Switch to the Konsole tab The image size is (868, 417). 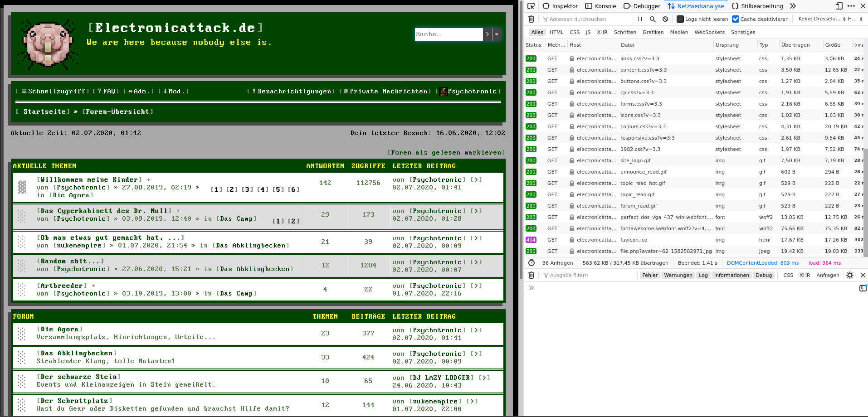tap(600, 6)
